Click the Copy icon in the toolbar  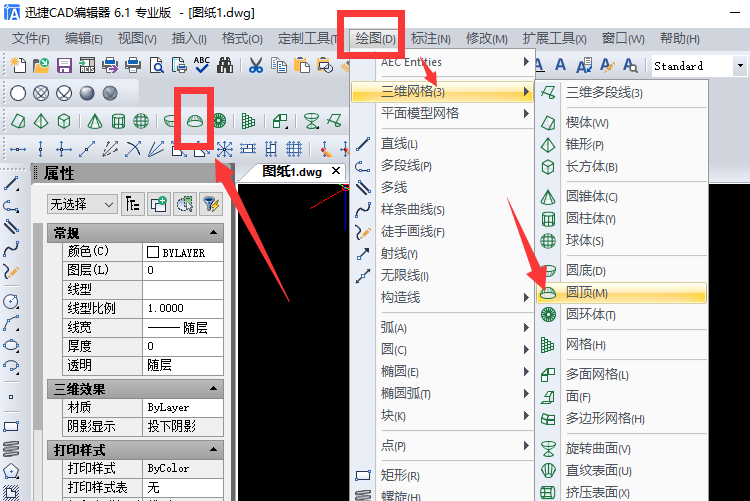coord(279,65)
